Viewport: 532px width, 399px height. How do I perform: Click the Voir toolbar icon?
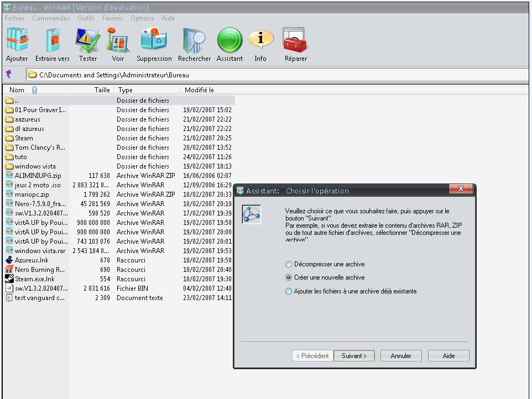tap(118, 40)
